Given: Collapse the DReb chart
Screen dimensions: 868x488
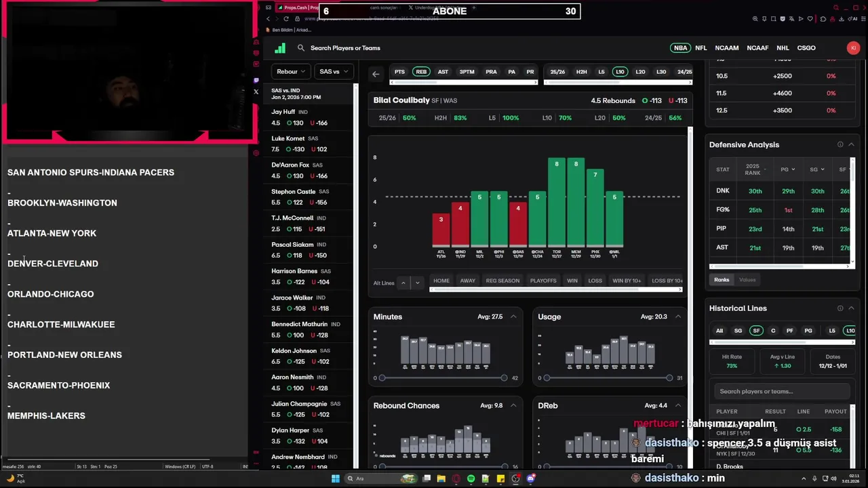Looking at the screenshot, I should pos(677,405).
